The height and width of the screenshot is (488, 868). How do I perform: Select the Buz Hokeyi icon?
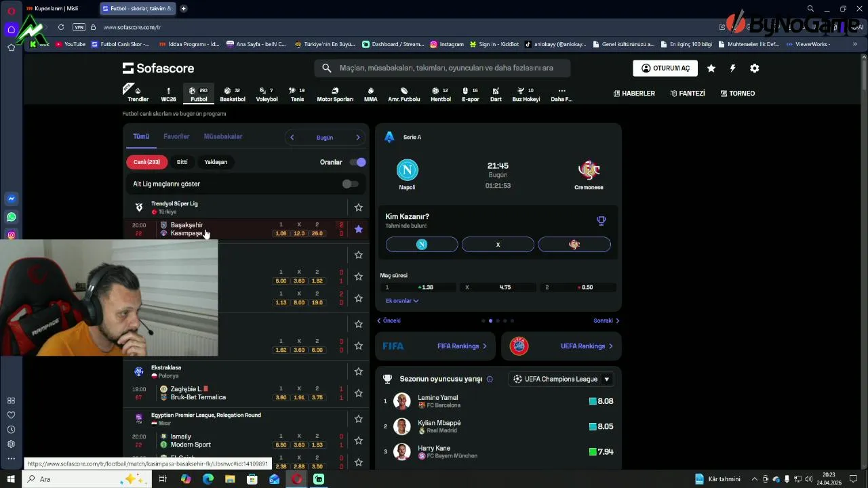tap(526, 94)
